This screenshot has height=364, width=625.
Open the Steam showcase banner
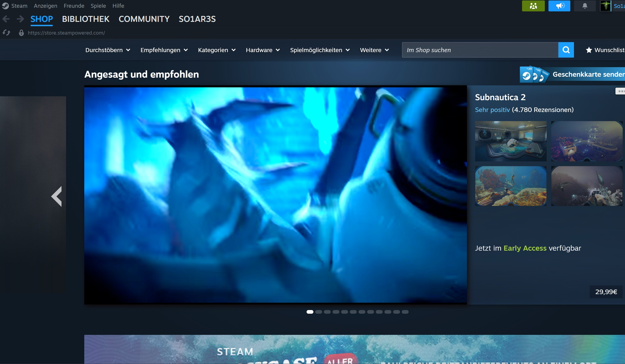coord(355,349)
